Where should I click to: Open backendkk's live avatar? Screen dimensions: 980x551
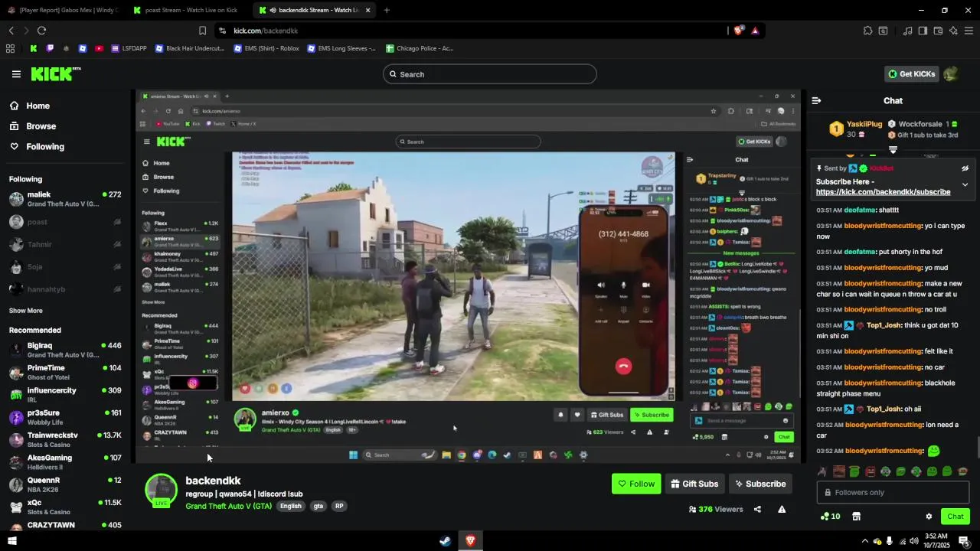(x=162, y=490)
